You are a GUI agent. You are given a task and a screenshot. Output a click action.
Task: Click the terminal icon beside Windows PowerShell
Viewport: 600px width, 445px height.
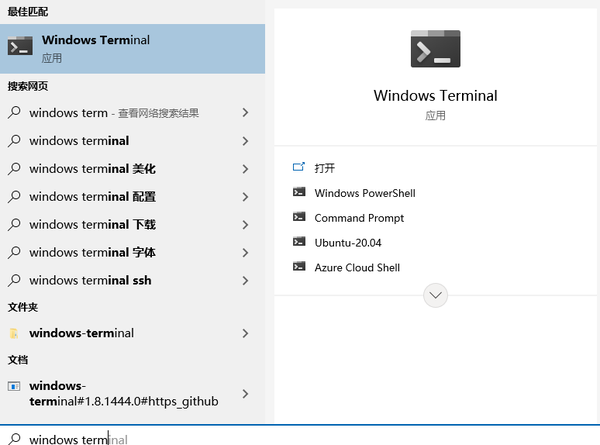[299, 192]
